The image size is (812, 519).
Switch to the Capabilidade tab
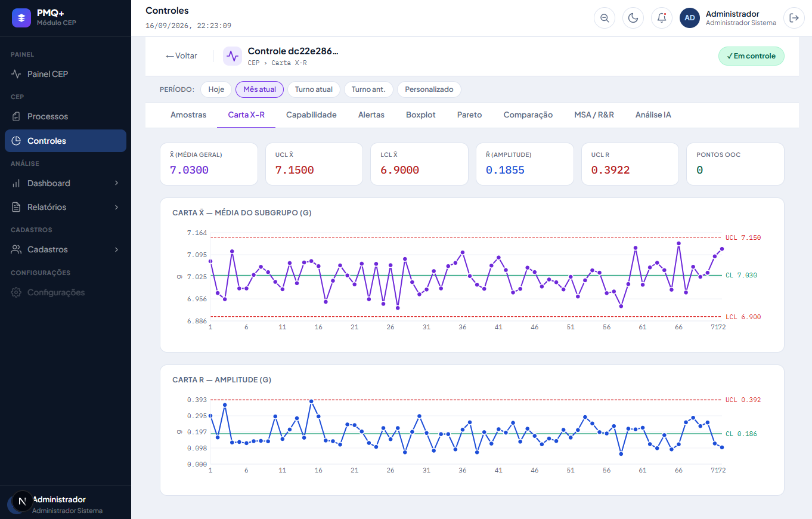tap(311, 115)
